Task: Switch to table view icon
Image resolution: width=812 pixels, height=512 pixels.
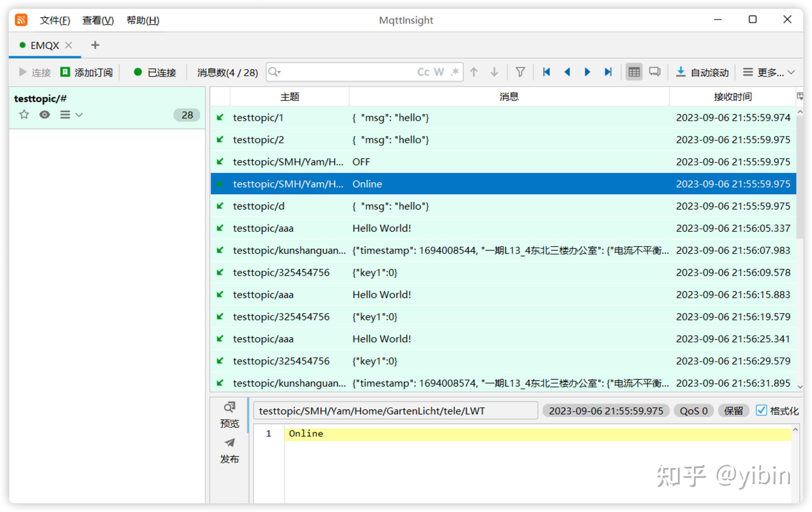Action: pos(634,72)
